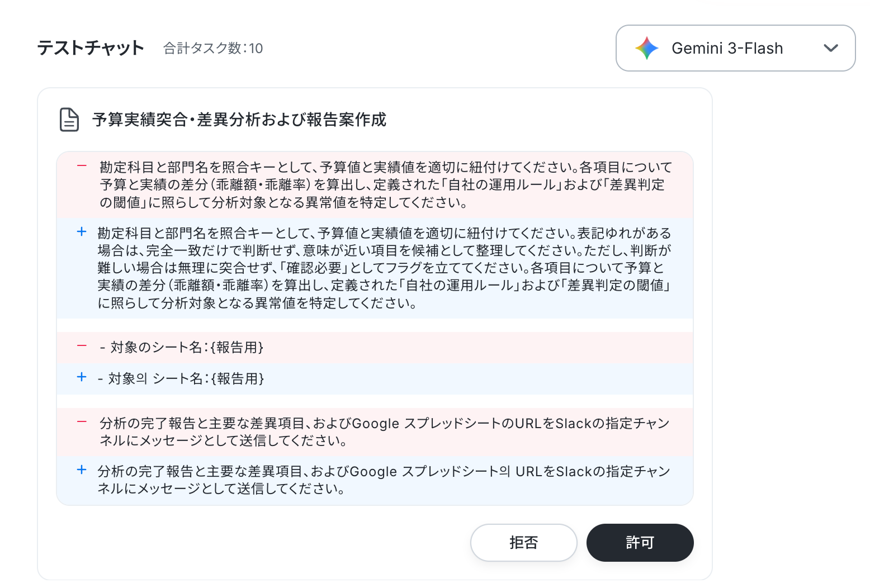The image size is (870, 588).
Task: Click the 合計タスク数:10 counter label
Action: (x=213, y=49)
